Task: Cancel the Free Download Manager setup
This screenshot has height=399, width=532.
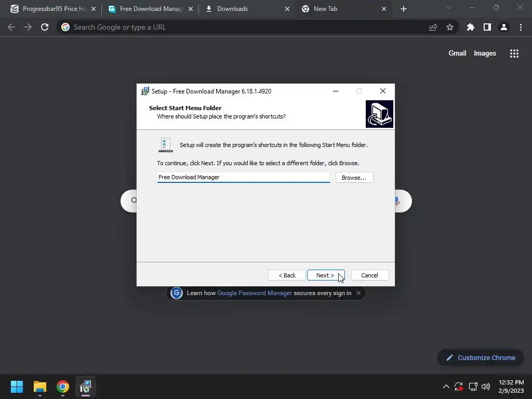Action: click(x=369, y=275)
